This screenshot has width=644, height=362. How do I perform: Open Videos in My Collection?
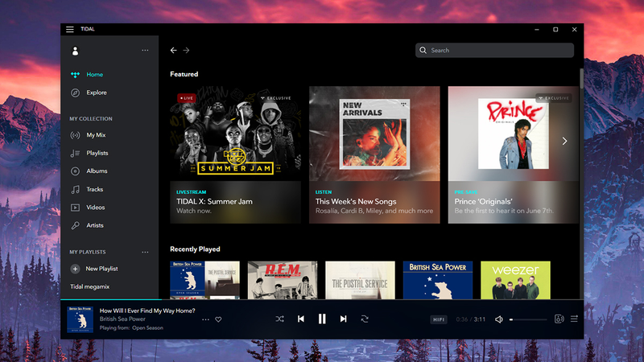[95, 208]
